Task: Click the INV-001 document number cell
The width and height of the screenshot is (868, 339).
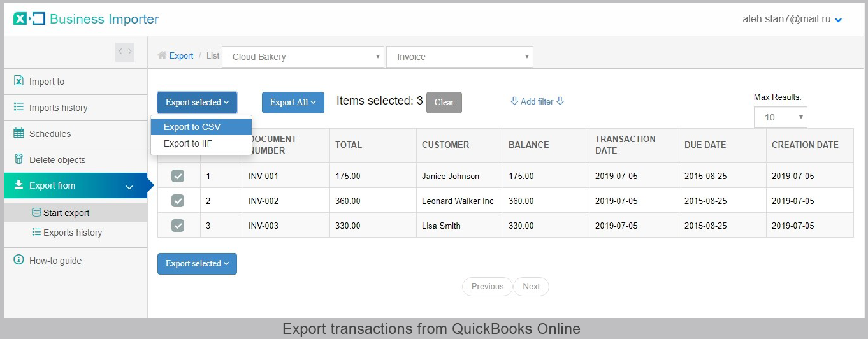Action: pyautogui.click(x=286, y=176)
